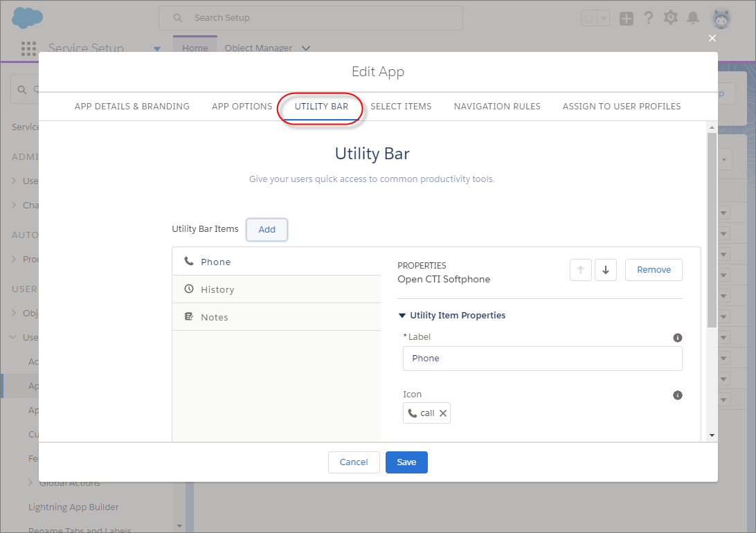This screenshot has height=533, width=756.
Task: Open the global create plus icon
Action: tap(627, 19)
